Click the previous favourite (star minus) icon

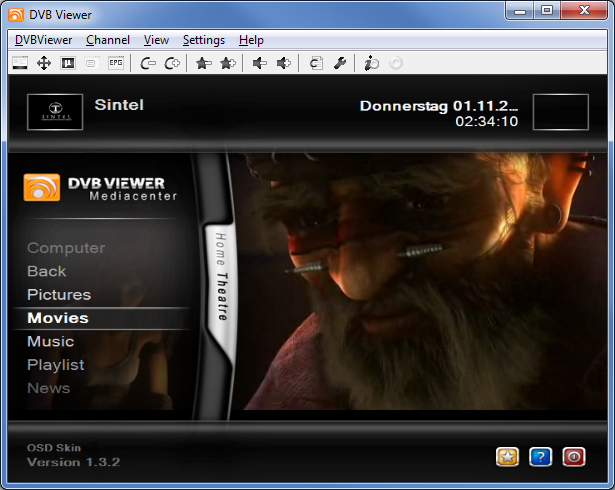point(204,63)
